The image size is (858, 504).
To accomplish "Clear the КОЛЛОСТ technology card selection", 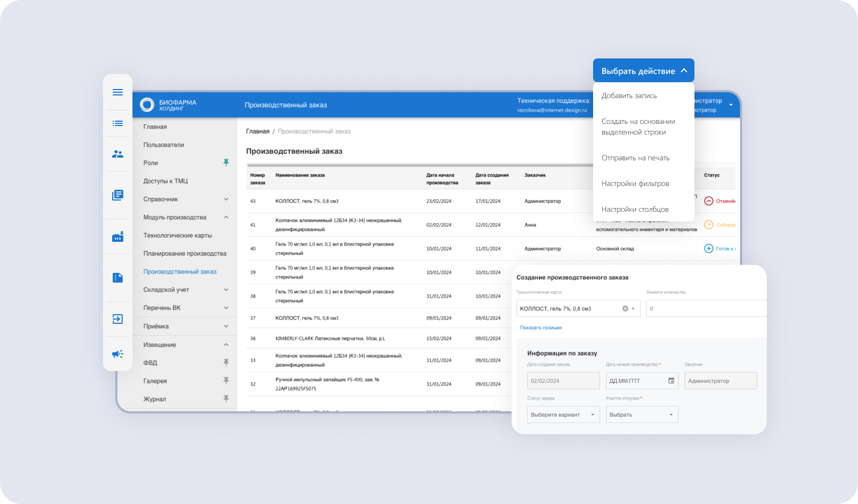I will pos(625,309).
